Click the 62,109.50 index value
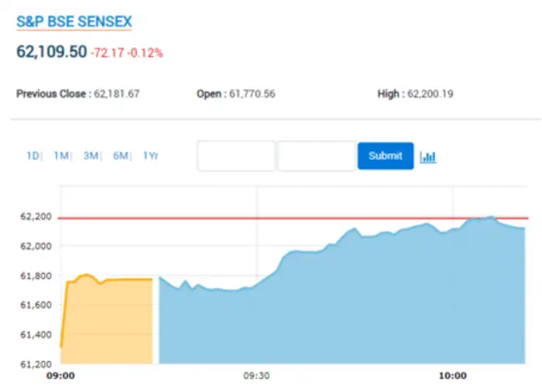 point(51,52)
